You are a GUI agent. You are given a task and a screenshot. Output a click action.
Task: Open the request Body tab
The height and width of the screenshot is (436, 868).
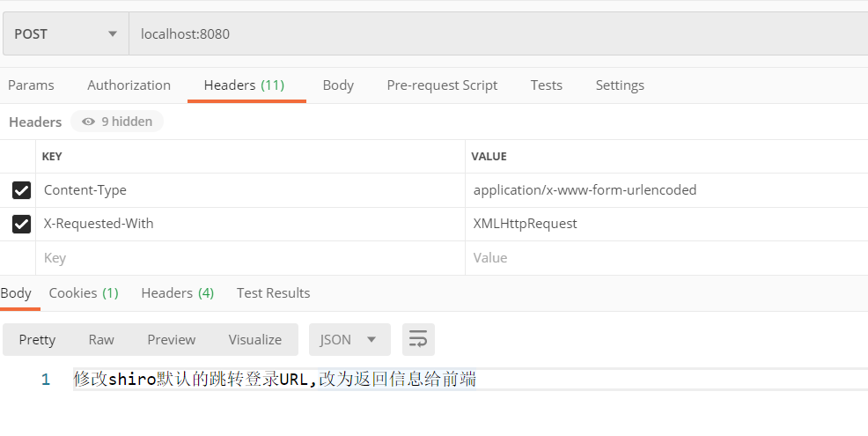coord(338,85)
